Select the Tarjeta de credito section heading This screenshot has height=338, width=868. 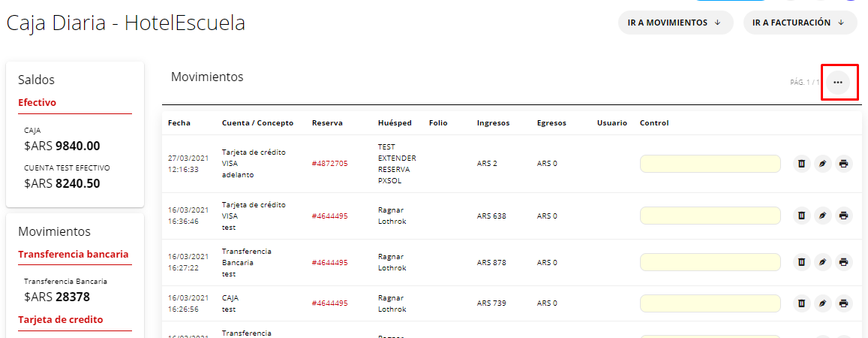(x=61, y=320)
